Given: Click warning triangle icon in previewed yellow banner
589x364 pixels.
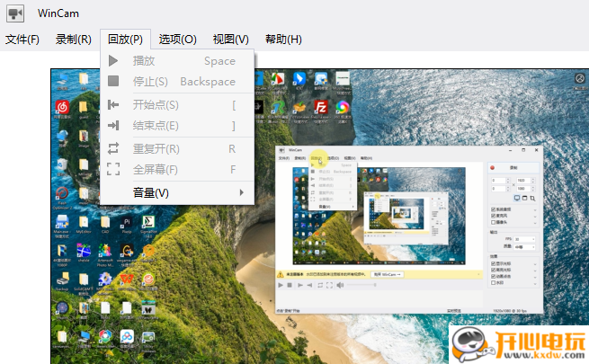Looking at the screenshot, I should pos(281,274).
